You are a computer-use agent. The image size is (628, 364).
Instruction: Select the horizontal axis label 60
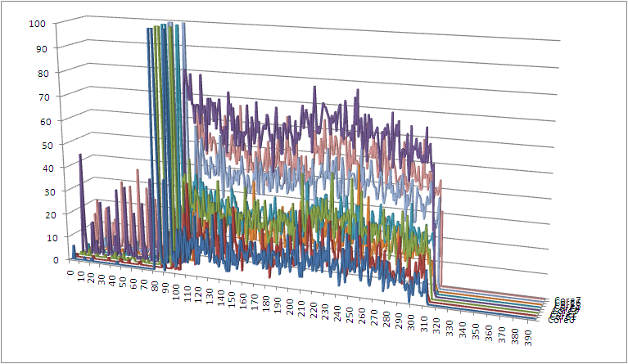coord(134,285)
